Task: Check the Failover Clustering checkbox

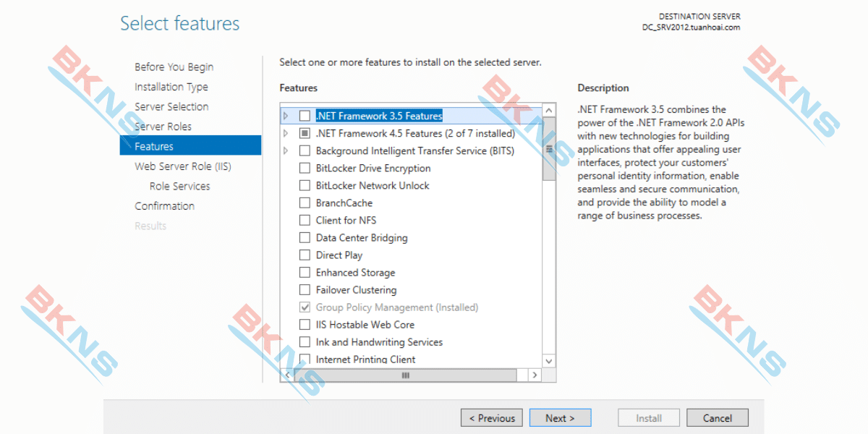Action: click(x=305, y=290)
